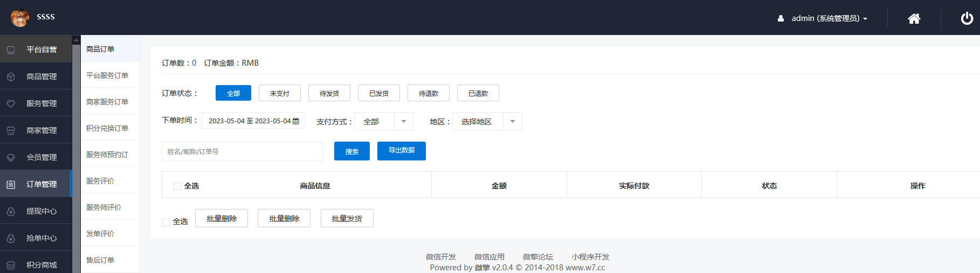Click the 服务管理 heart icon
980x273 pixels.
point(11,103)
